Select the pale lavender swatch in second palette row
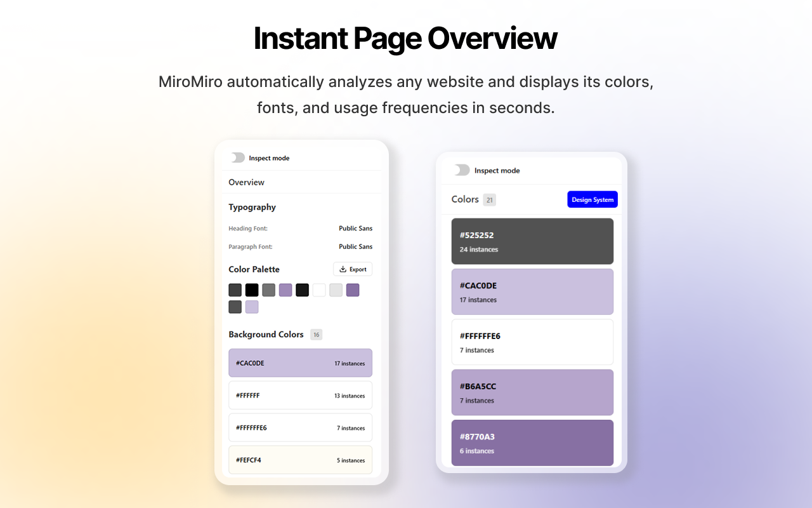 coord(252,307)
